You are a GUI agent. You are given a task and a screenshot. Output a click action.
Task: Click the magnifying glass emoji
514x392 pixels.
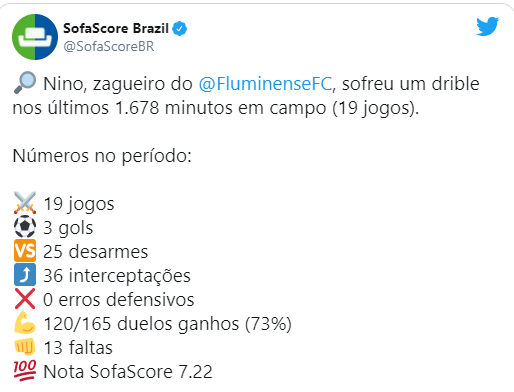pos(25,83)
